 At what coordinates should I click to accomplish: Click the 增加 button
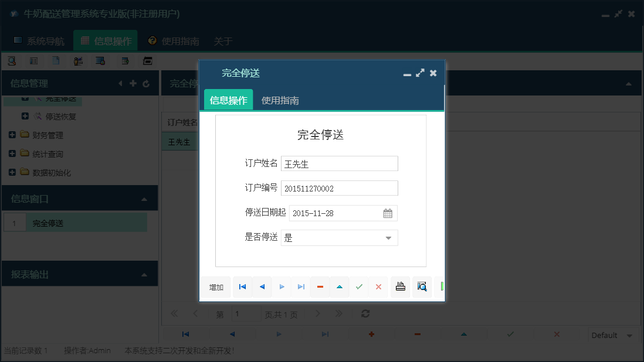215,287
